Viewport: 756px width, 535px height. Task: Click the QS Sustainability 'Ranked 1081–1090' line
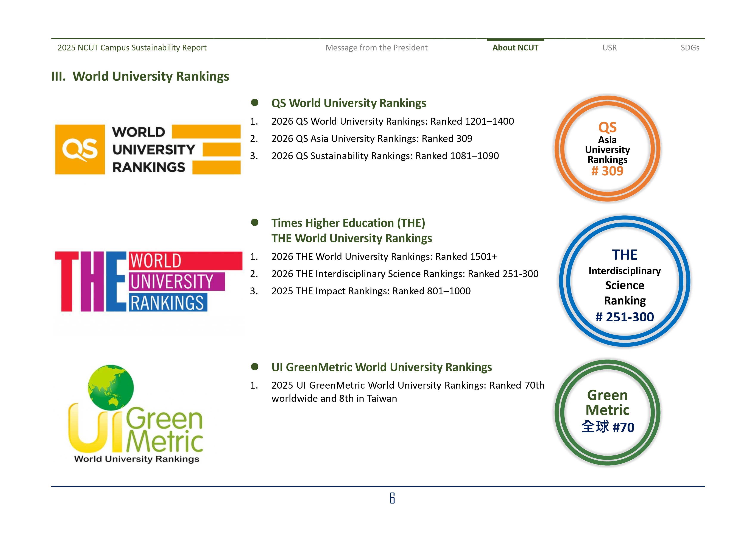click(x=385, y=156)
